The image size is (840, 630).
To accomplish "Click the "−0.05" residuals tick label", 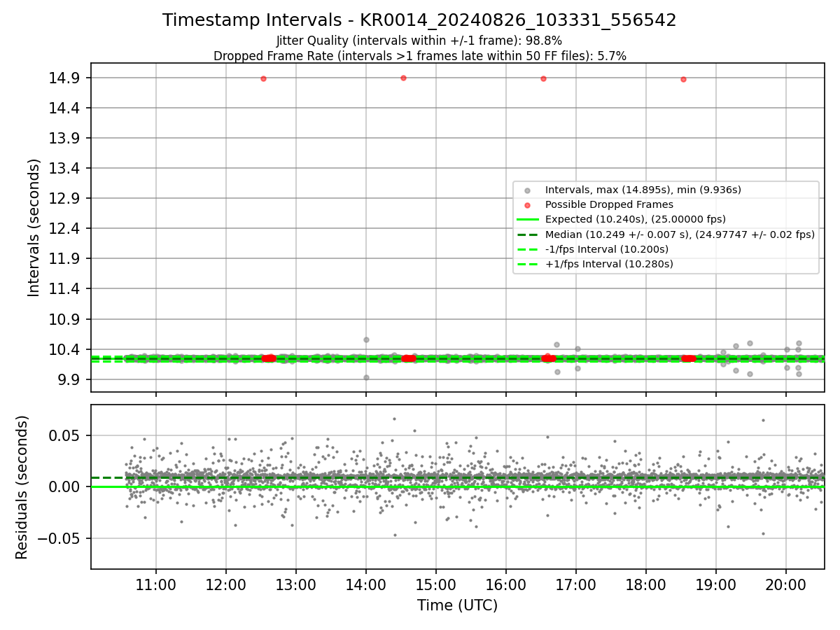I will coord(58,538).
